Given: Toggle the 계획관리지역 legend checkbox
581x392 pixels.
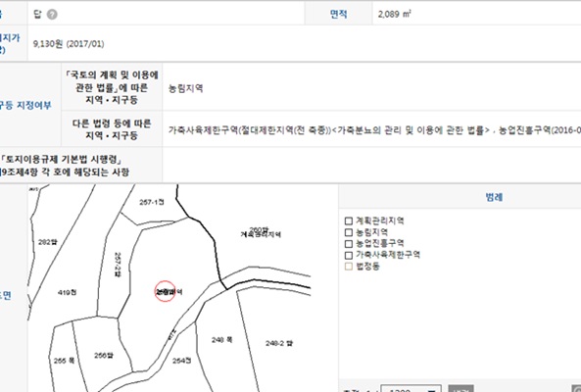Looking at the screenshot, I should tap(348, 220).
